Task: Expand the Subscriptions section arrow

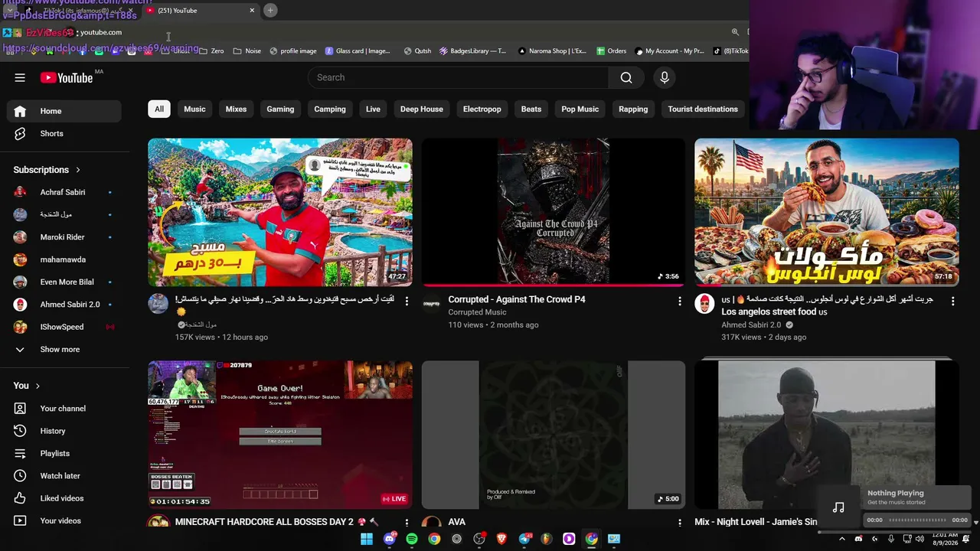Action: 77,170
